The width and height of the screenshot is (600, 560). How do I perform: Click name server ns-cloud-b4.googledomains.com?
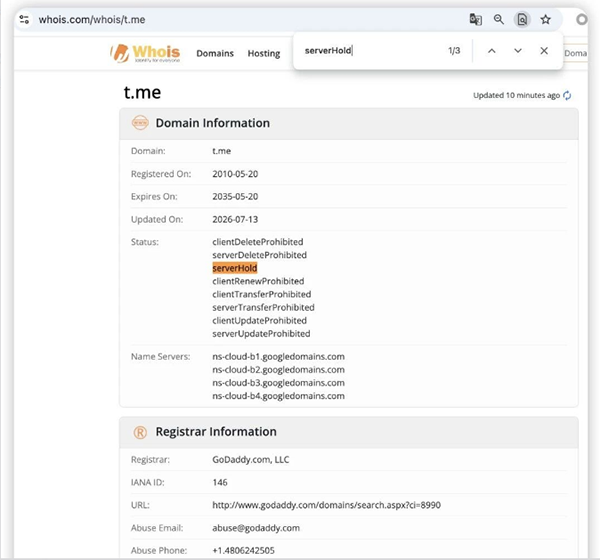pos(278,396)
